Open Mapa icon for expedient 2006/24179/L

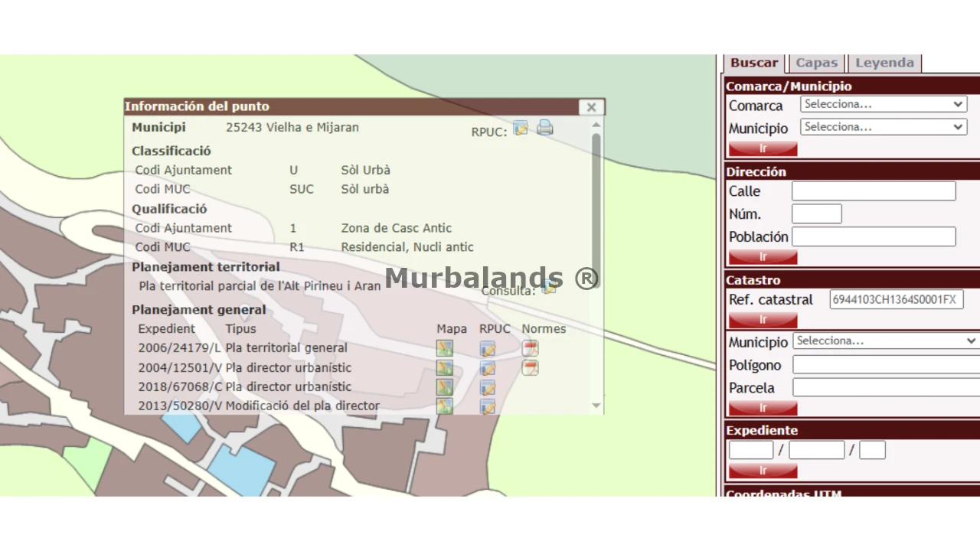point(445,348)
